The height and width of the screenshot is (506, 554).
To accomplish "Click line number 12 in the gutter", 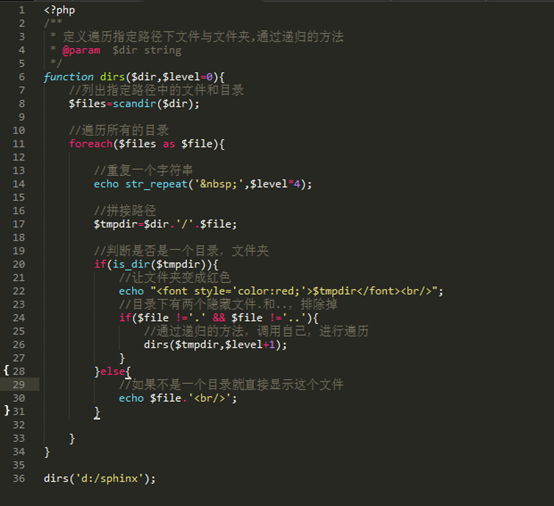I will tap(19, 157).
